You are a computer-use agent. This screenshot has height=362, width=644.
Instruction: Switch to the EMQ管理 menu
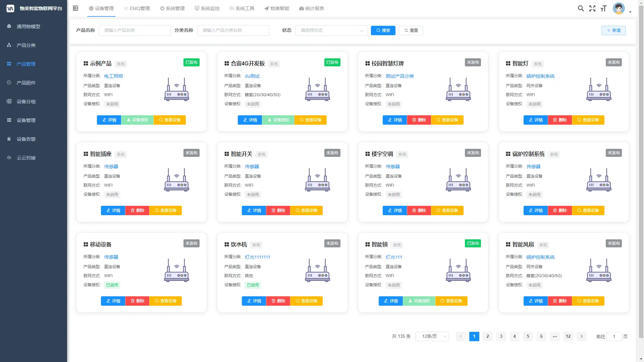click(137, 8)
